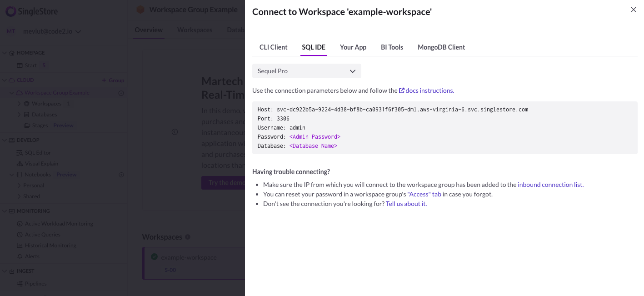Open the docs instructions link
This screenshot has height=296, width=644.
tap(429, 90)
